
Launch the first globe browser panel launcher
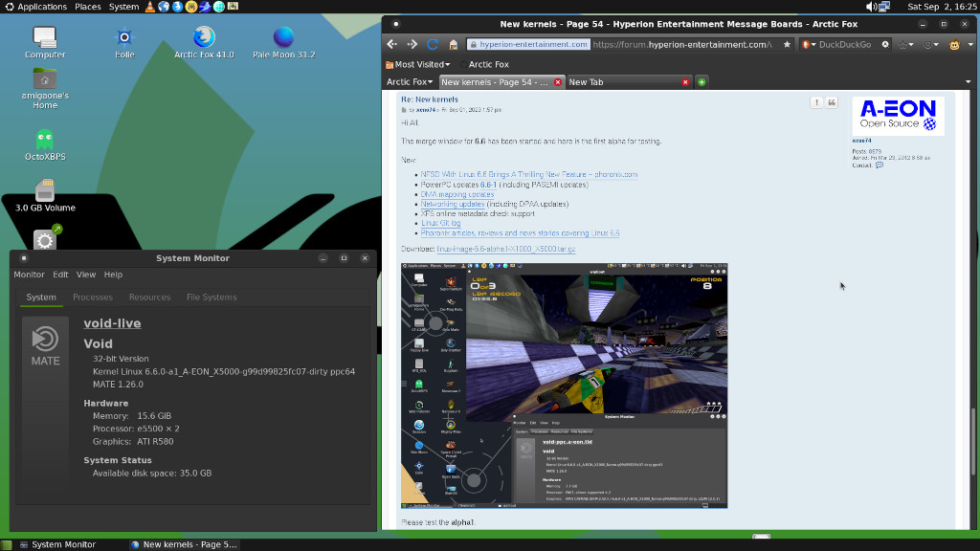[164, 7]
